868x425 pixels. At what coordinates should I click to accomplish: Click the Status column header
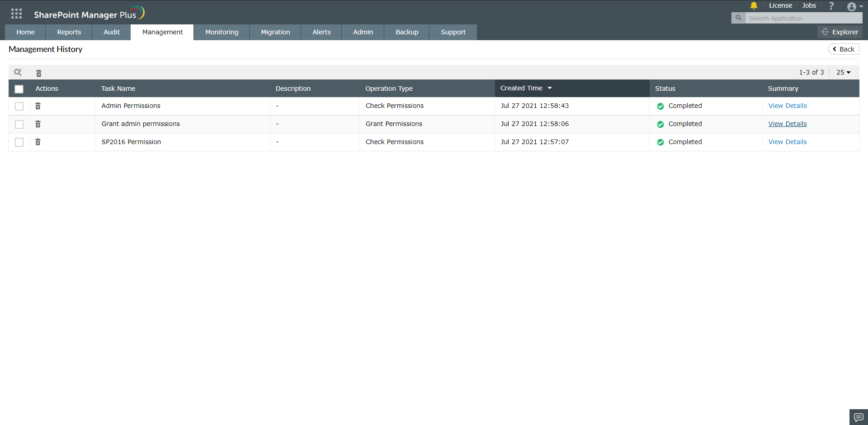pyautogui.click(x=665, y=89)
